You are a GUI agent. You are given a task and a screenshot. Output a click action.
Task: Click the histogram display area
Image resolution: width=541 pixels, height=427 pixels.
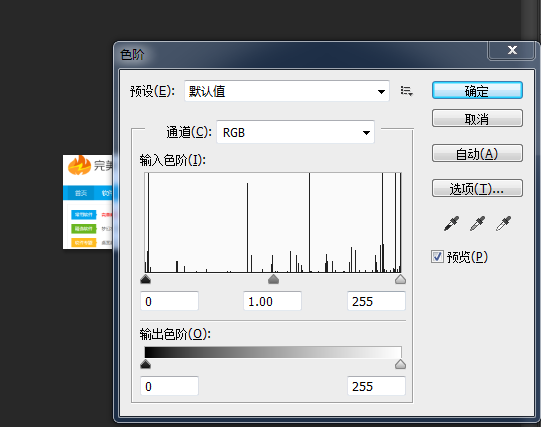tap(273, 223)
